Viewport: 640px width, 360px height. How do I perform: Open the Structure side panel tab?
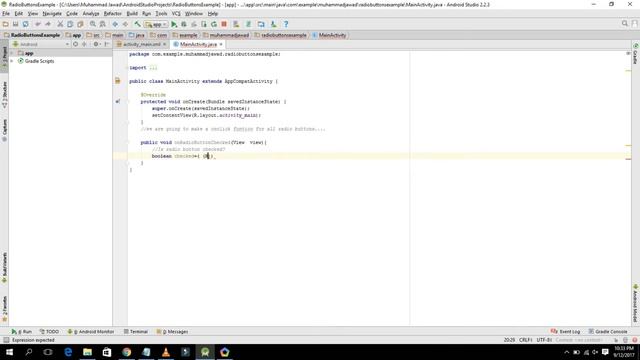pyautogui.click(x=4, y=95)
